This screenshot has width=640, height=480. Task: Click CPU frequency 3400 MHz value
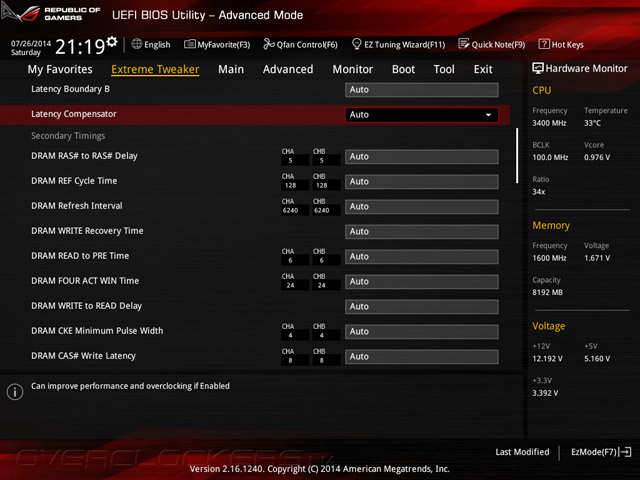pos(549,123)
